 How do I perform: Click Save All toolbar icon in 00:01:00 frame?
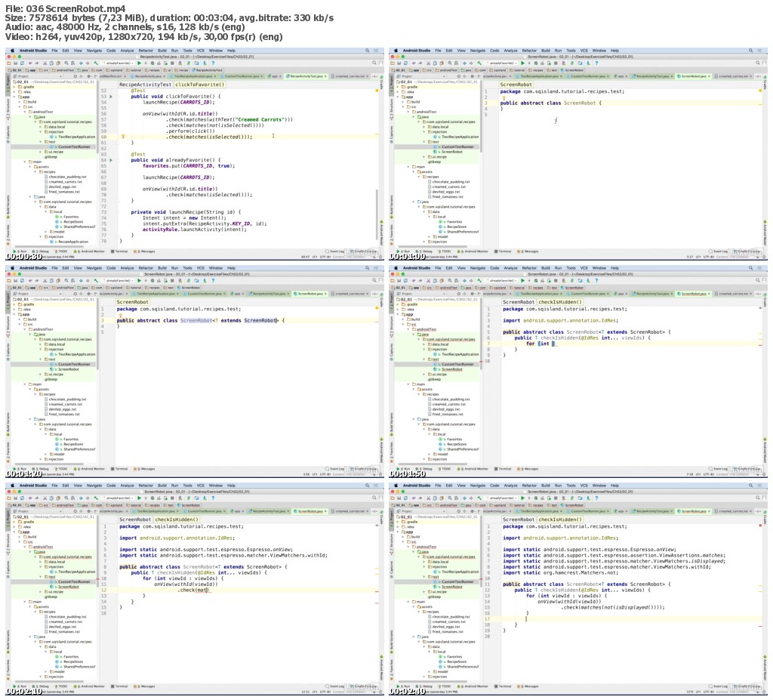(x=399, y=63)
